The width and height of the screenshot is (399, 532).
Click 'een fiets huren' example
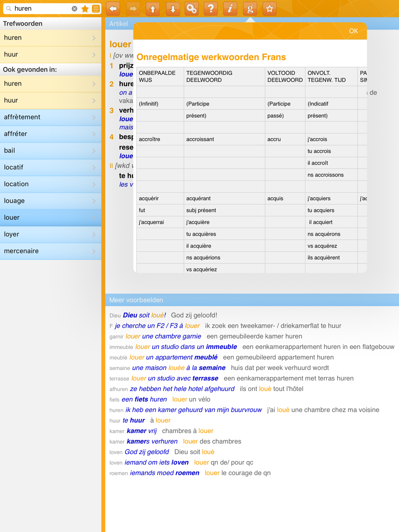pyautogui.click(x=144, y=399)
